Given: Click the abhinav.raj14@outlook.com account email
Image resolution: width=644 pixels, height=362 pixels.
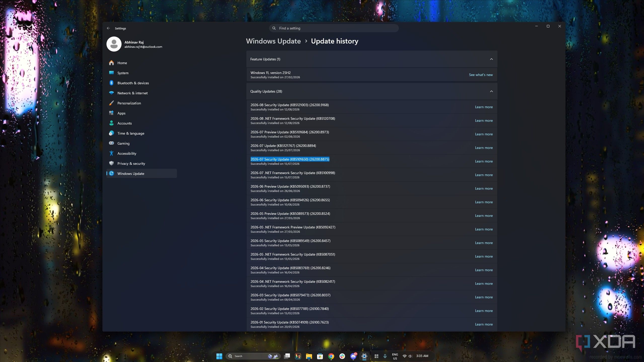Looking at the screenshot, I should [143, 47].
